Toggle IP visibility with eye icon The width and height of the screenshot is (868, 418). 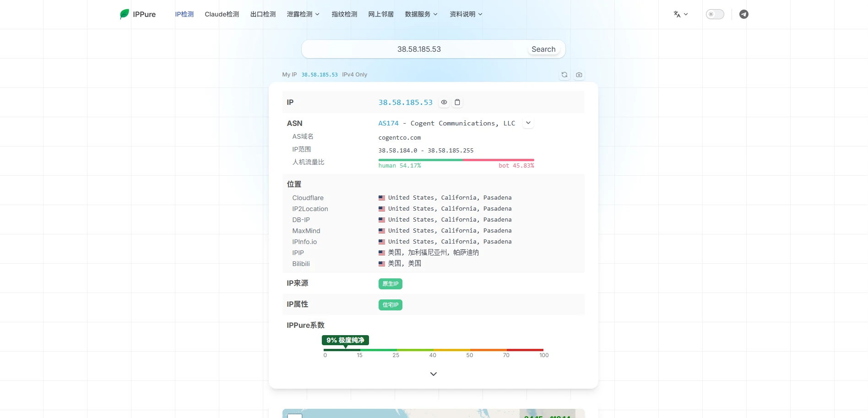point(444,103)
